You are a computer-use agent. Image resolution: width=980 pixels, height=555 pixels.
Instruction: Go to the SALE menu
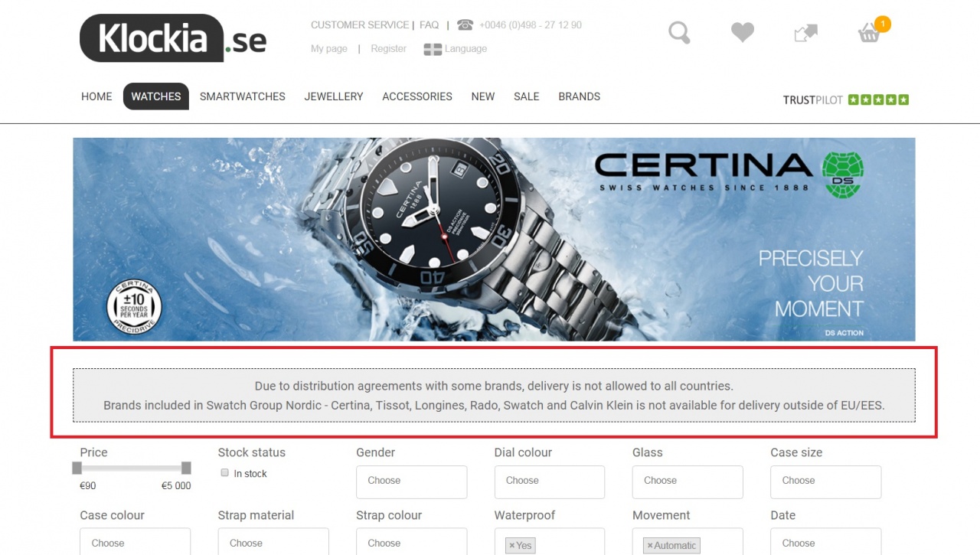[527, 96]
